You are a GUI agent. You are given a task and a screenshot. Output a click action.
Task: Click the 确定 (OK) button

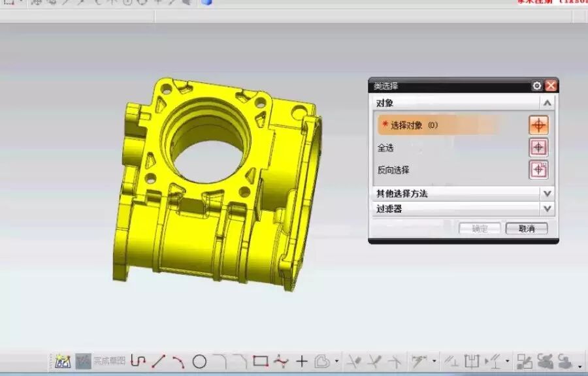point(480,228)
